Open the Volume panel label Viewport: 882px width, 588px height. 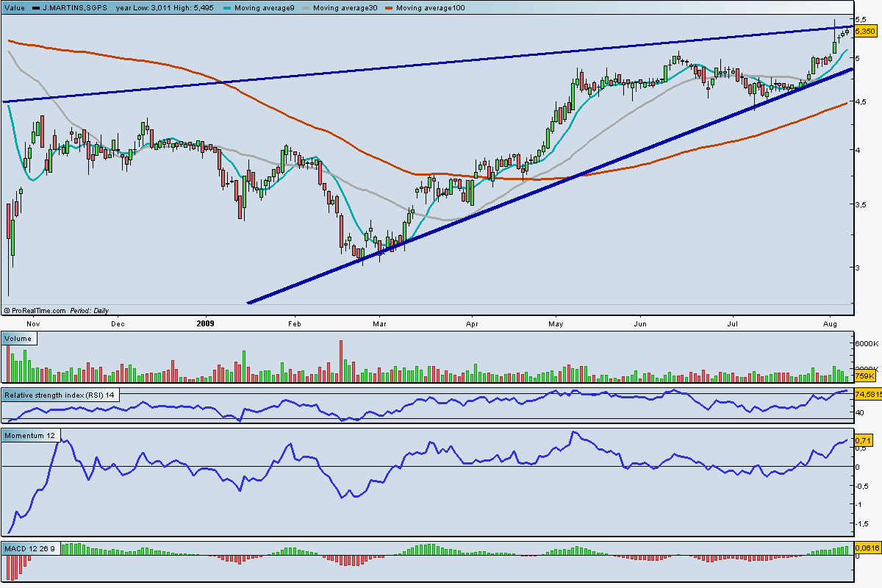point(19,339)
